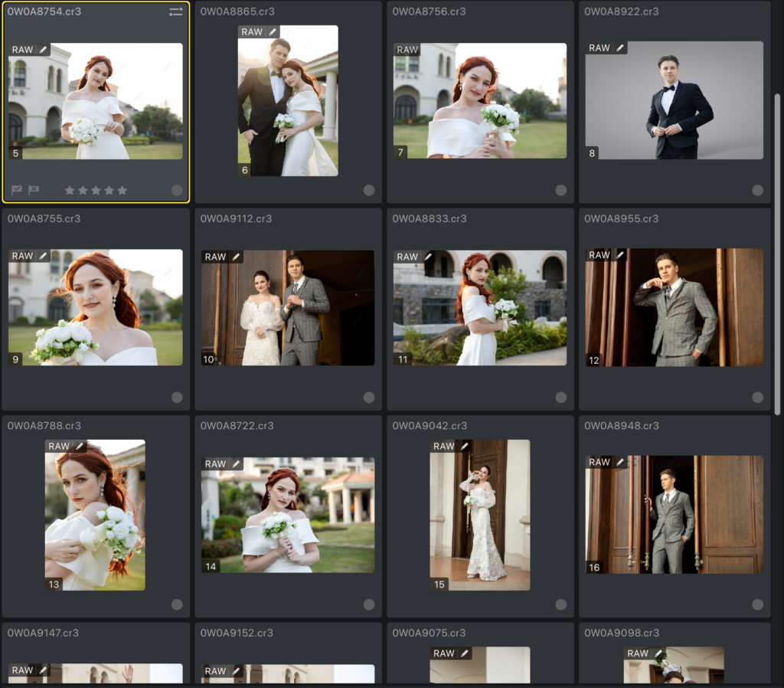Click the edit pencil on 0W0A9112.cr3
The image size is (784, 688).
(236, 257)
